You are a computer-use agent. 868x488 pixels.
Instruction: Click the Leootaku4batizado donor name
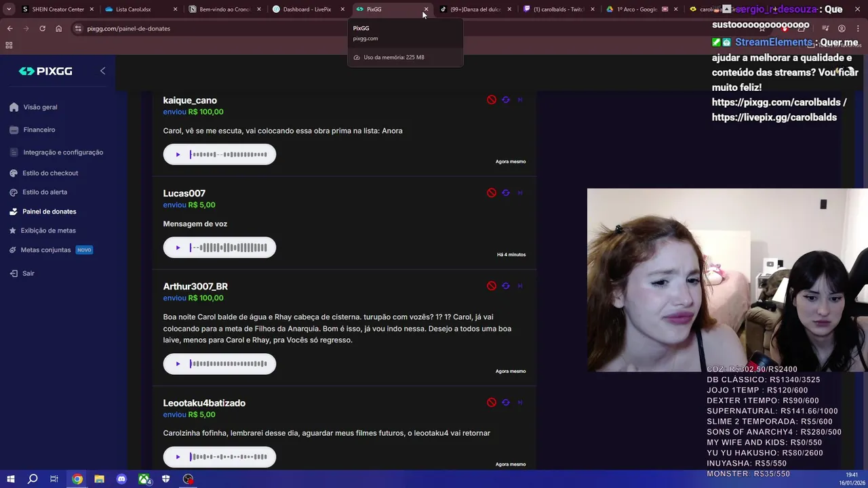(x=204, y=403)
